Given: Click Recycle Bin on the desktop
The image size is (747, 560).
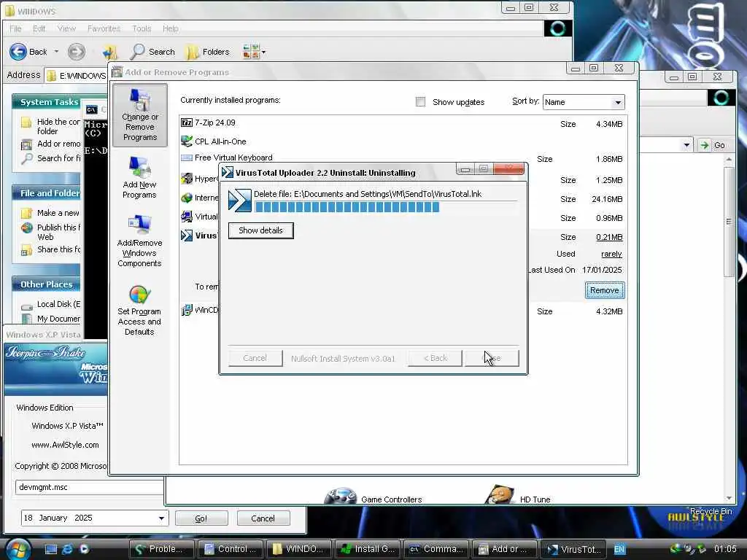Looking at the screenshot, I should point(711,511).
